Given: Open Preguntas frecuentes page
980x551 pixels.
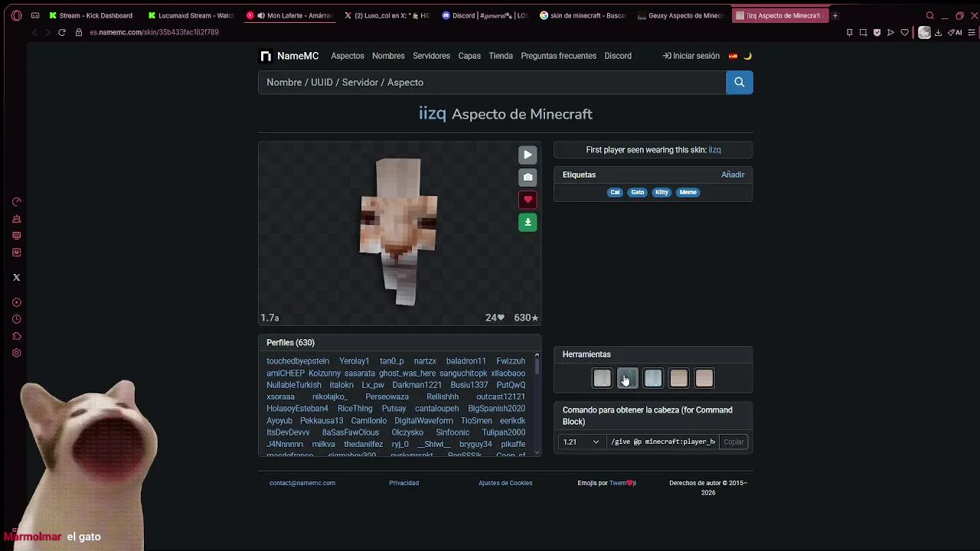Looking at the screenshot, I should click(x=558, y=56).
